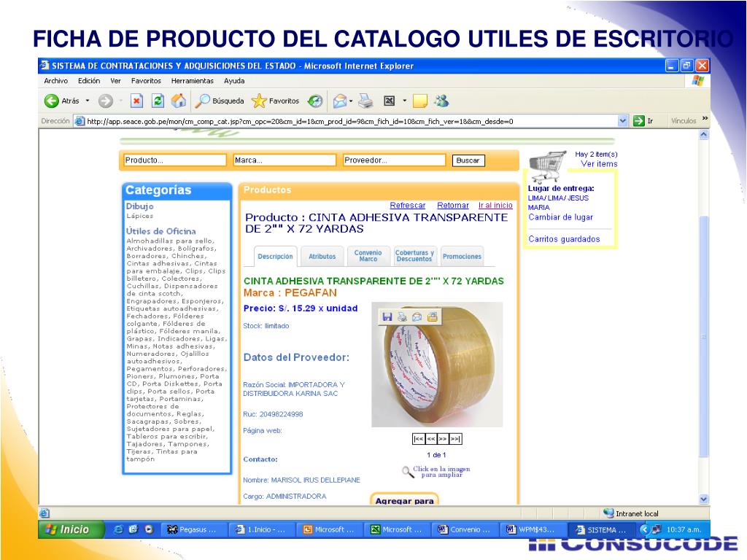Go to the last image with >>|
747x560 pixels.
pyautogui.click(x=455, y=439)
